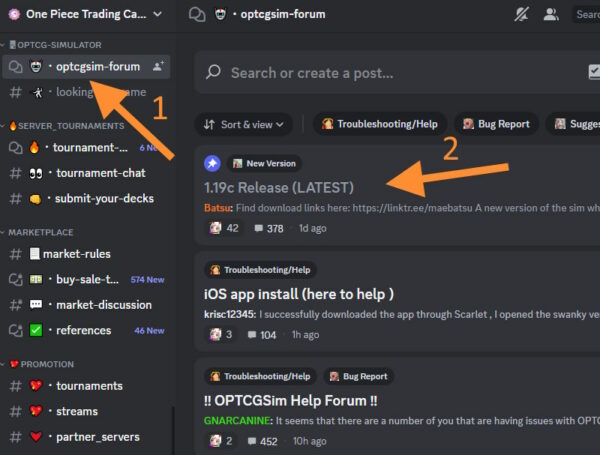Click the forum icon in the channel header

[198, 14]
